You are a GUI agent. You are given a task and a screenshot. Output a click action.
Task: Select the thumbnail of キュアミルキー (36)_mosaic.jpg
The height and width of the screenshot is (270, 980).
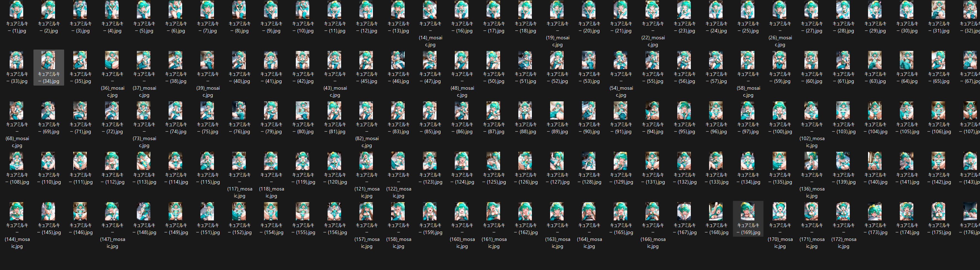point(112,60)
